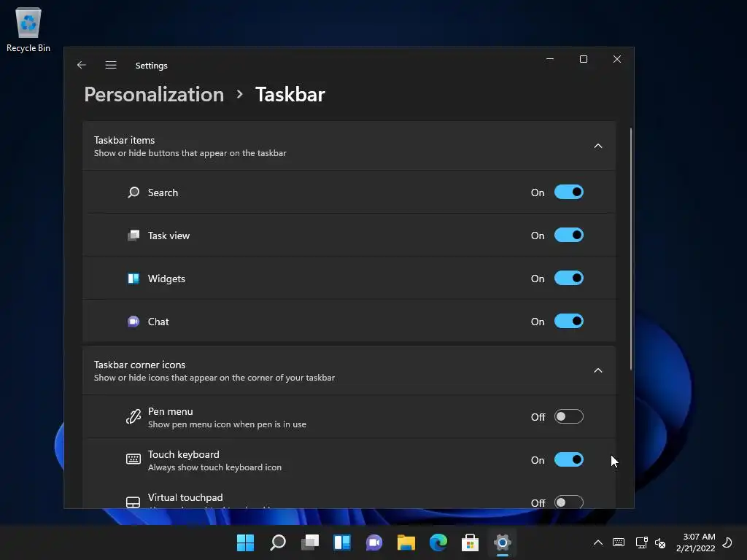Click the Widgets icon in settings list
This screenshot has height=560, width=747.
pos(133,279)
